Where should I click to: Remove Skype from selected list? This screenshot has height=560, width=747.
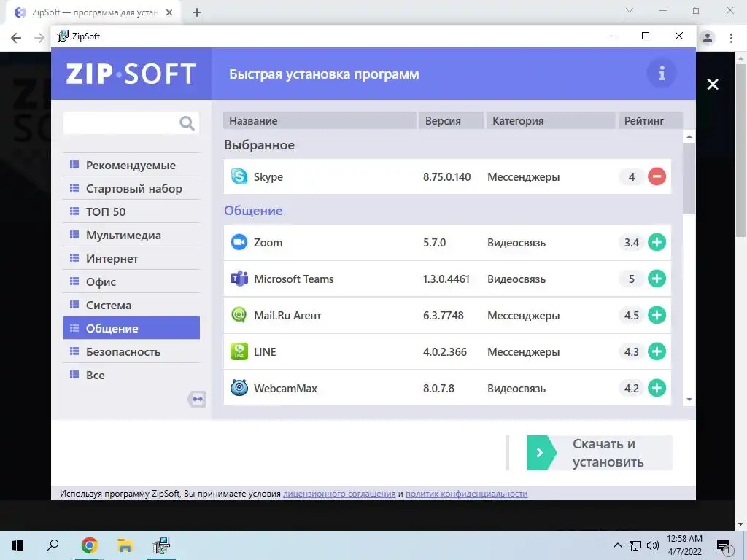(657, 176)
